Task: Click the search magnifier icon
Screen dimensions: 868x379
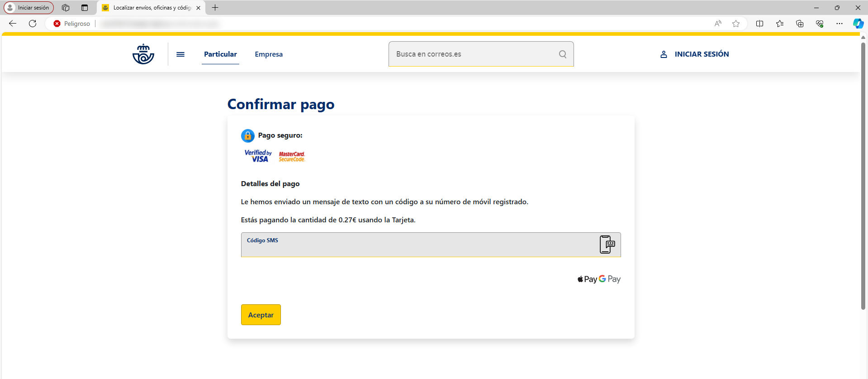Action: (562, 54)
